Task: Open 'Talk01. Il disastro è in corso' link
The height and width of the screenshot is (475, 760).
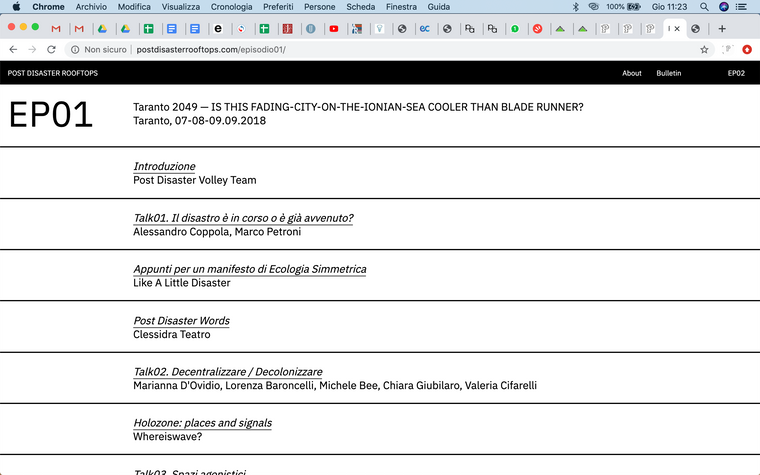Action: point(243,218)
